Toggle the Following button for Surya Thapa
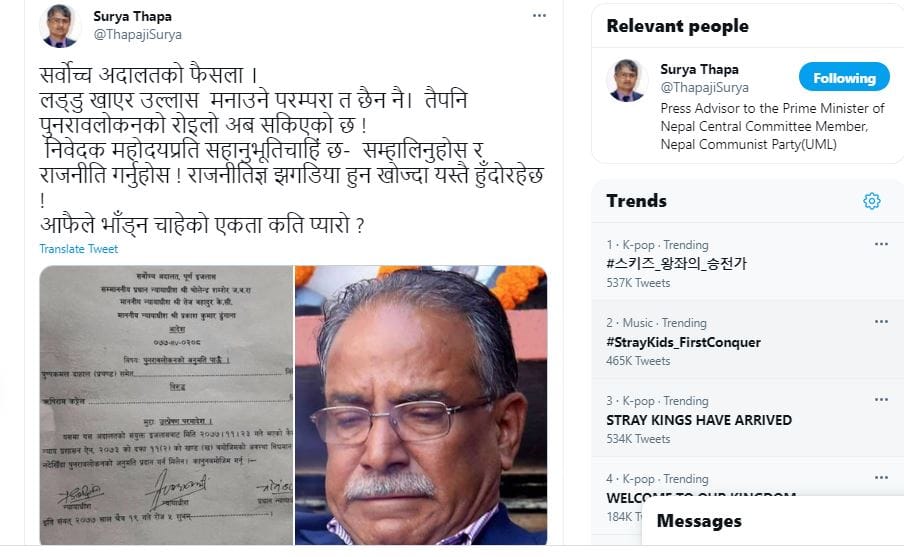This screenshot has height=557, width=904. coord(844,77)
